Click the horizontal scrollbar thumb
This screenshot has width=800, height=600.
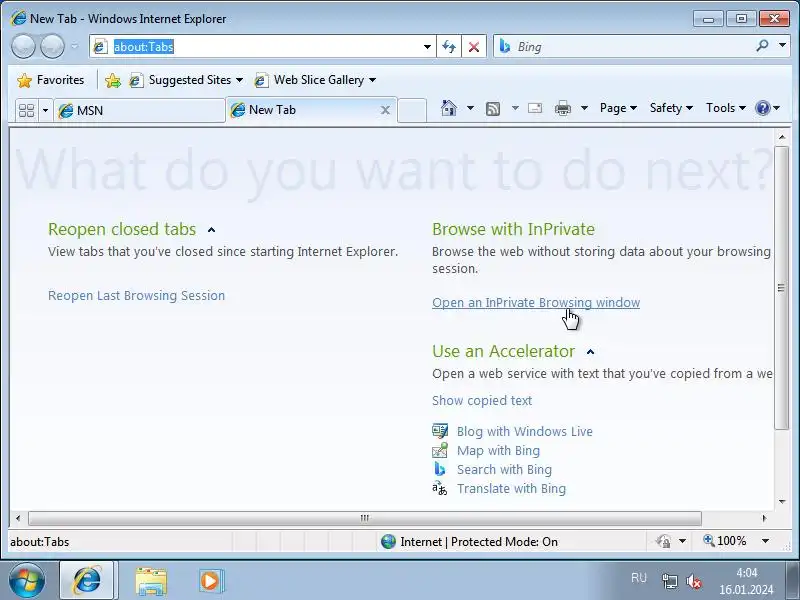[x=365, y=518]
